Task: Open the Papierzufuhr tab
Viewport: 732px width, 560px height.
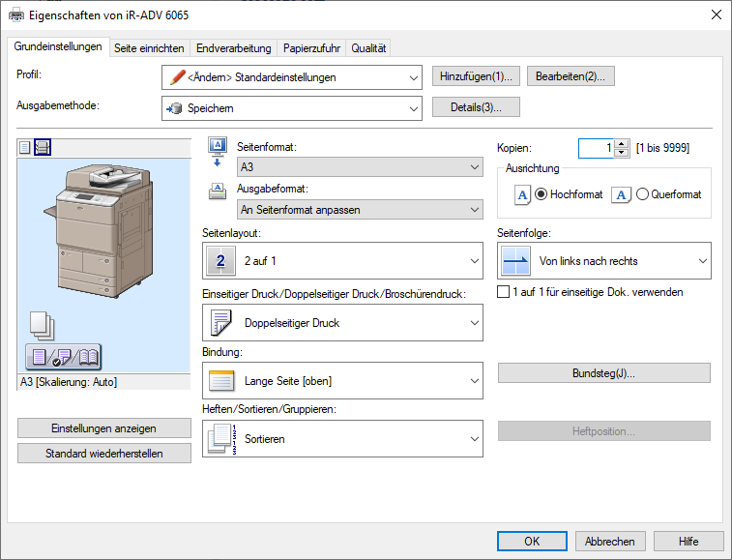Action: 311,47
